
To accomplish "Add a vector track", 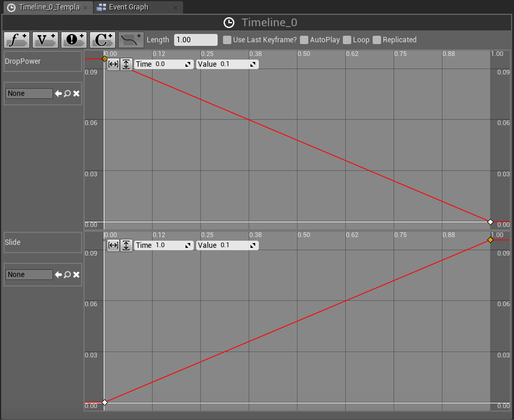I will click(x=45, y=40).
